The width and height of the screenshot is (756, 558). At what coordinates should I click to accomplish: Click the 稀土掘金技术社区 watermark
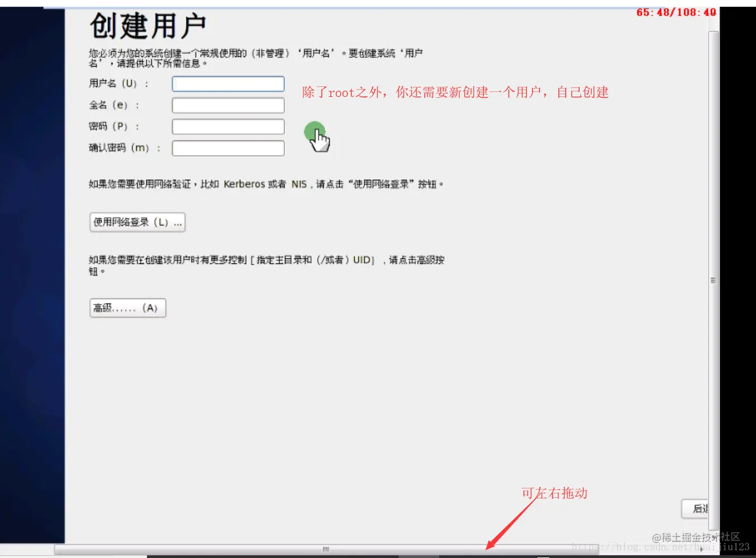[x=696, y=537]
